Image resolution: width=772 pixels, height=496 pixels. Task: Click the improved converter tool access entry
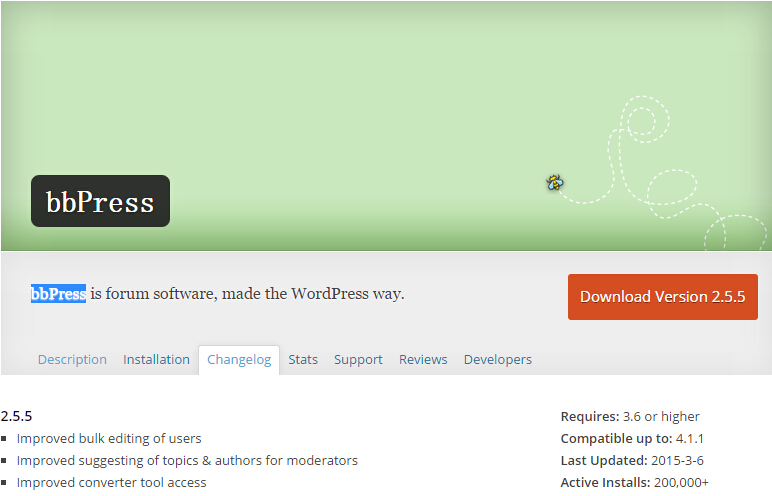click(111, 482)
